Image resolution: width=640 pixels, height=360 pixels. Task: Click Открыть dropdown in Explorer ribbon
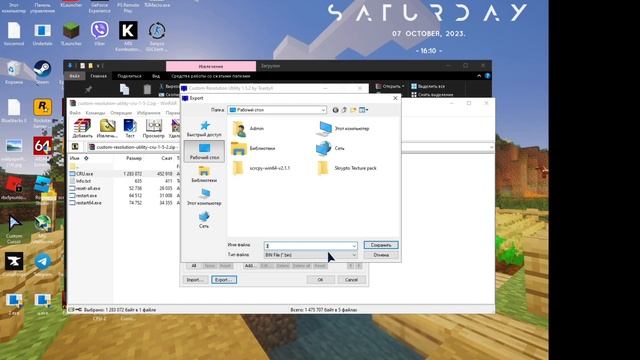[390, 86]
